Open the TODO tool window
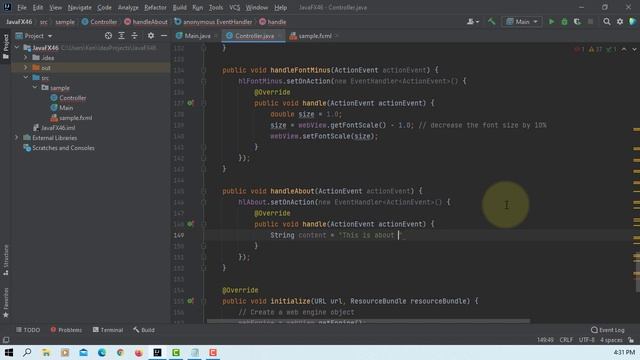 (28, 330)
